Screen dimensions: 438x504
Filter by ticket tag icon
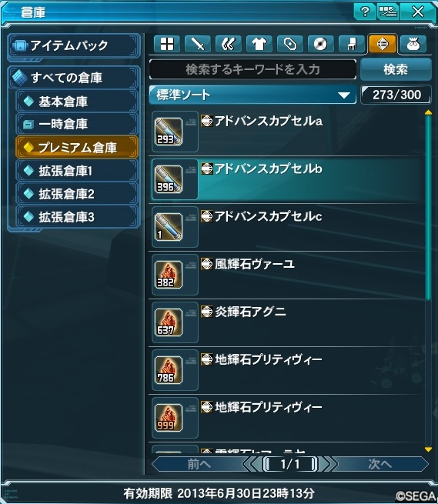pyautogui.click(x=290, y=44)
